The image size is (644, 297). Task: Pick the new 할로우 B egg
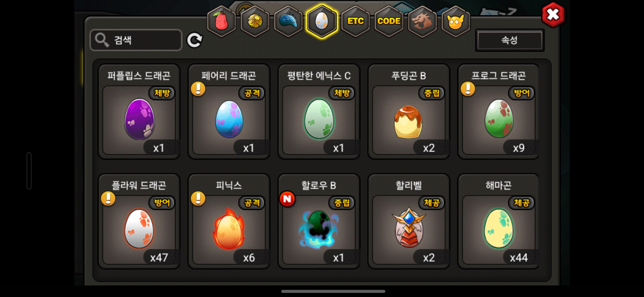pyautogui.click(x=319, y=221)
